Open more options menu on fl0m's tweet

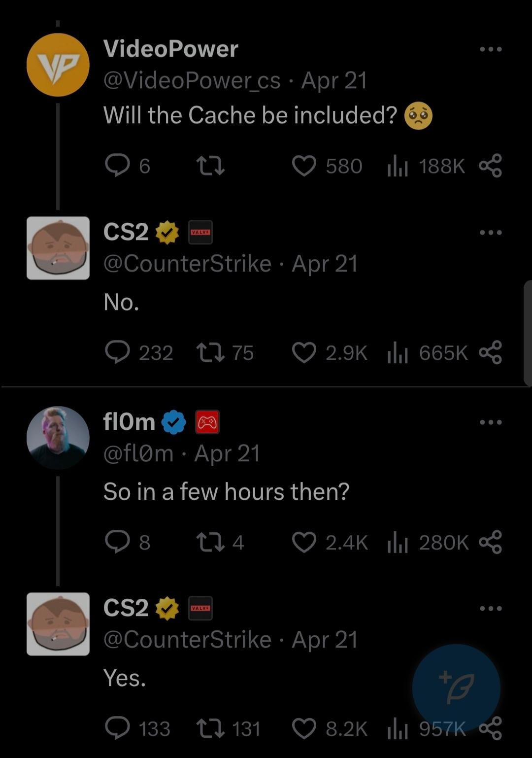tap(491, 422)
